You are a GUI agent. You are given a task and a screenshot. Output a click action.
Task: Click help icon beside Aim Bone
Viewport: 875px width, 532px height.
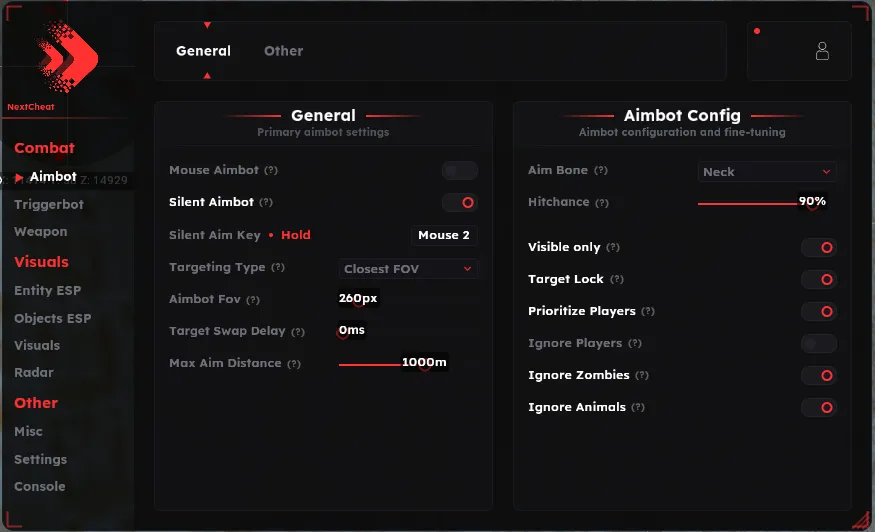pos(600,170)
